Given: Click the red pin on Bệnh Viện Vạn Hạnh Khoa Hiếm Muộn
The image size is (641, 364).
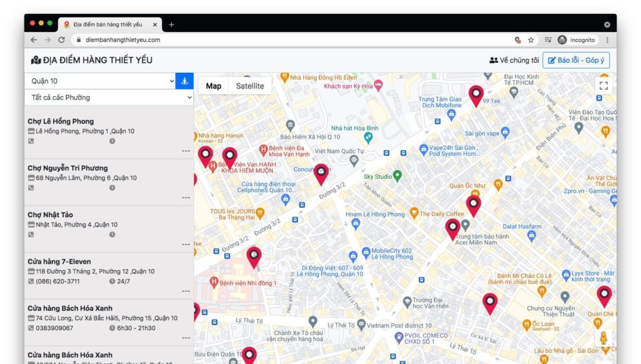Looking at the screenshot, I should click(x=229, y=158).
